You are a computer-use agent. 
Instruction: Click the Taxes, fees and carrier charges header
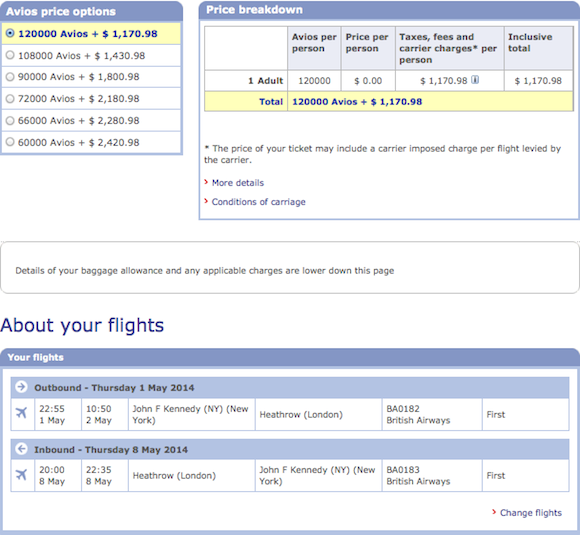click(x=449, y=48)
